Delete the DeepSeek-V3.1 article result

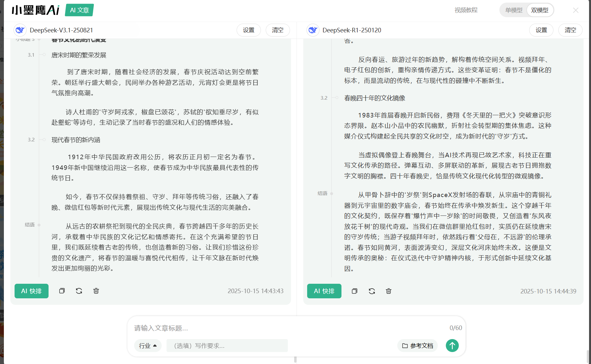point(96,291)
